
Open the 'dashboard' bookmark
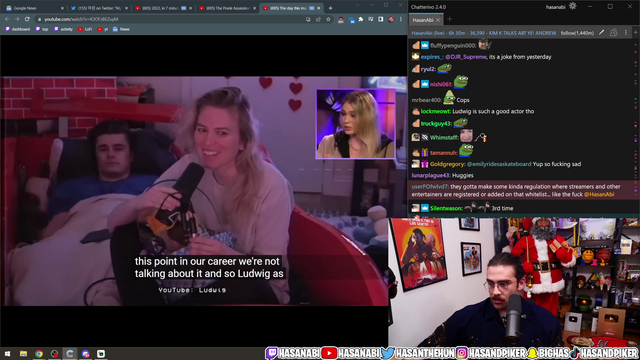click(x=18, y=29)
